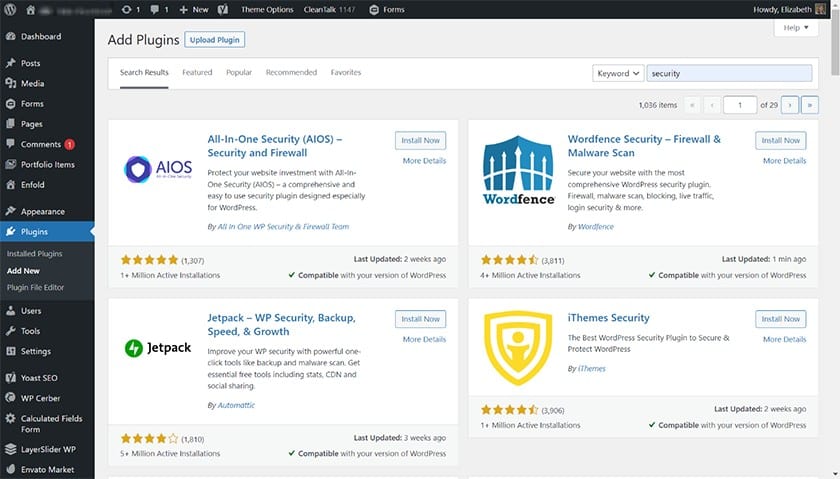
Task: Click the Users icon in sidebar
Action: [x=10, y=311]
